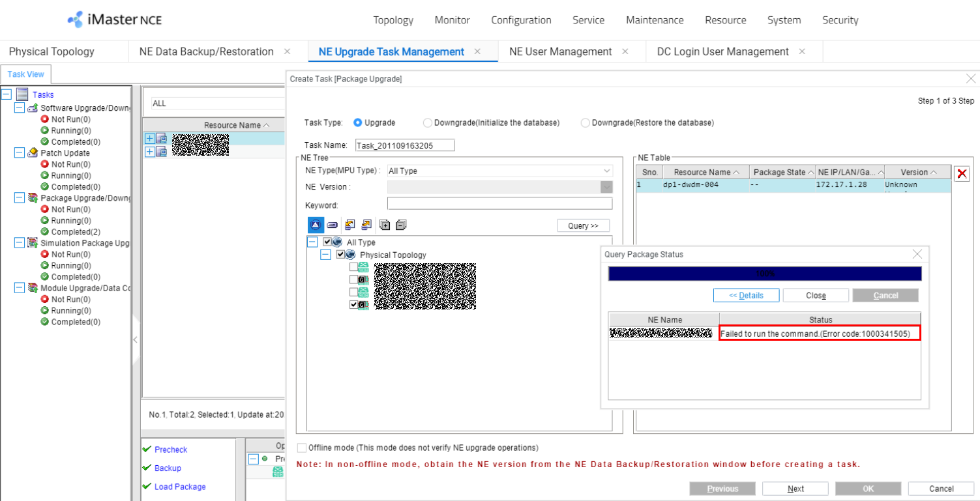The image size is (980, 501).
Task: Click the Package Upgrade/Downgrade node icon
Action: 33,198
